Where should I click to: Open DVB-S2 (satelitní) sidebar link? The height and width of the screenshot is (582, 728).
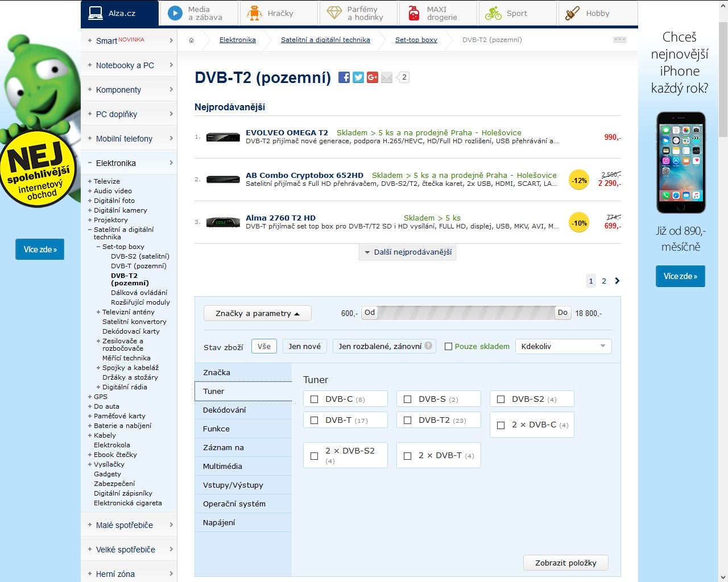(140, 256)
